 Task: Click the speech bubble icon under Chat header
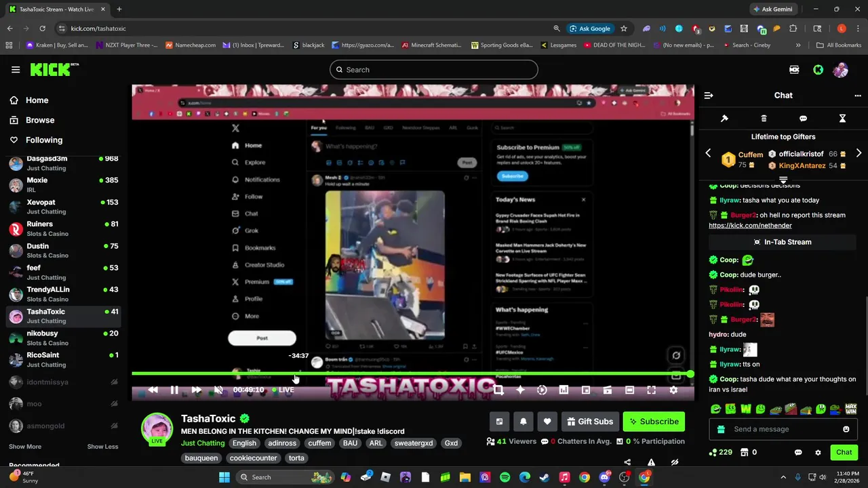803,119
